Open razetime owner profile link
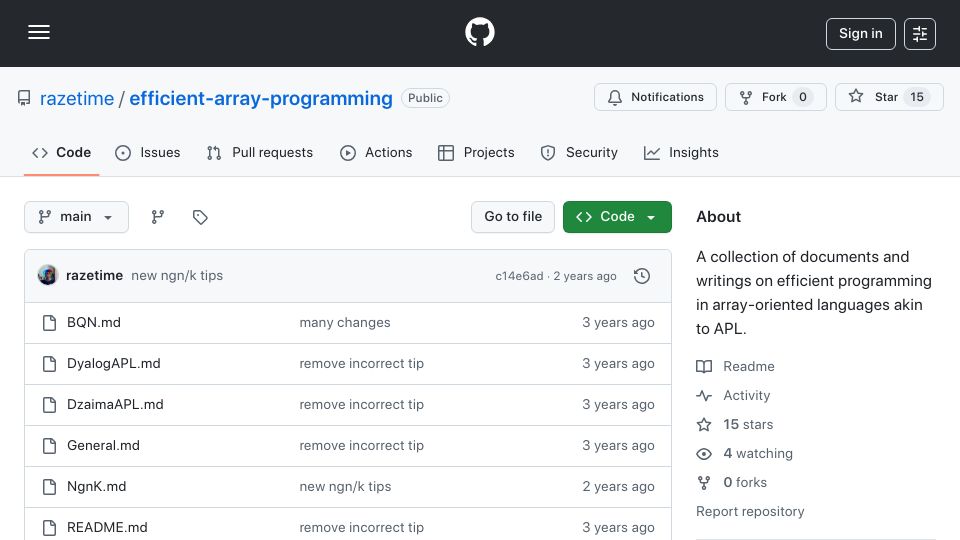The height and width of the screenshot is (540, 960). pos(77,98)
